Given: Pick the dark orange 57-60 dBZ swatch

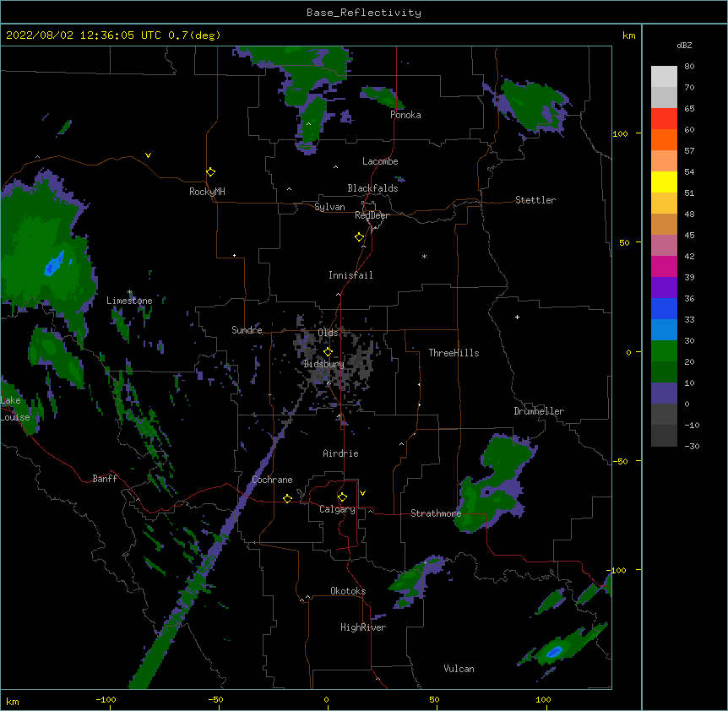Looking at the screenshot, I should [664, 139].
